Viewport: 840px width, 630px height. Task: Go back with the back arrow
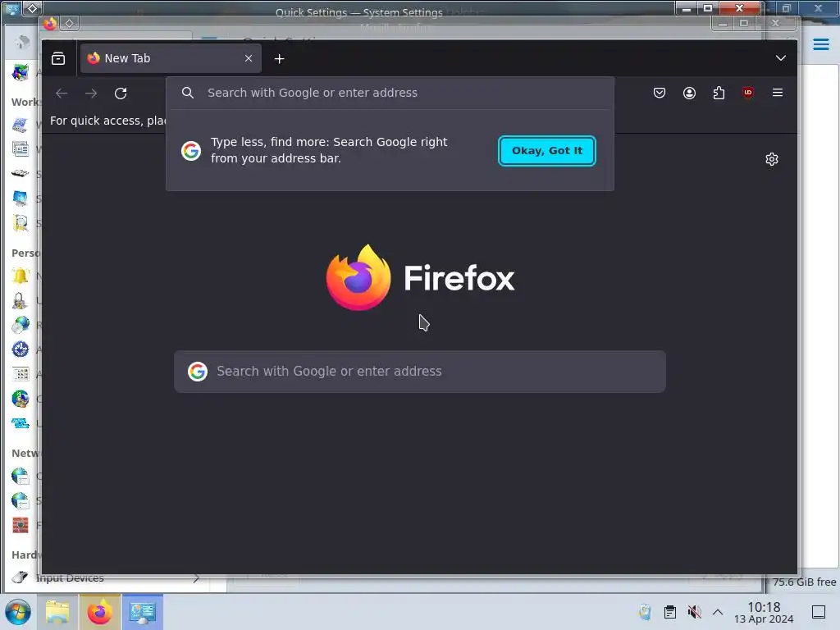[62, 94]
